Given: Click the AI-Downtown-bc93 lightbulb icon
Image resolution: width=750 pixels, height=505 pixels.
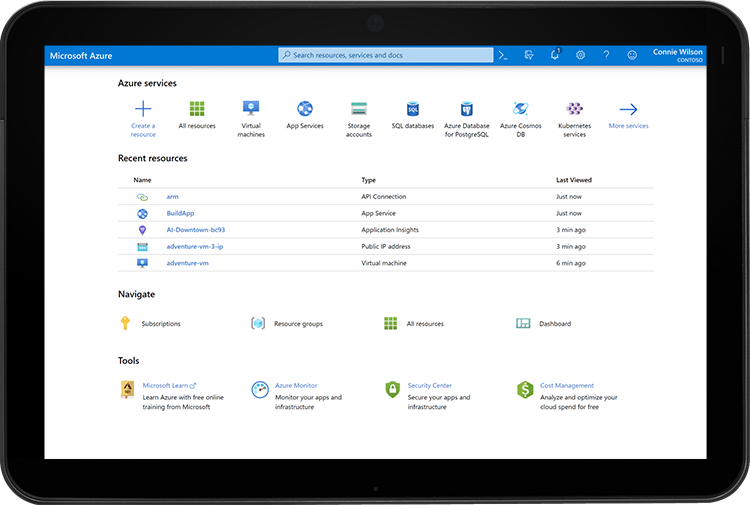Looking at the screenshot, I should point(142,230).
